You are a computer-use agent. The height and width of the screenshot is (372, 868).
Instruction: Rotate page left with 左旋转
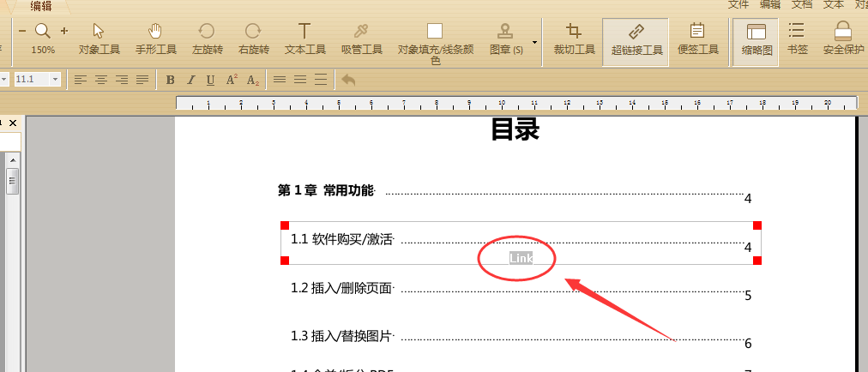[x=207, y=39]
